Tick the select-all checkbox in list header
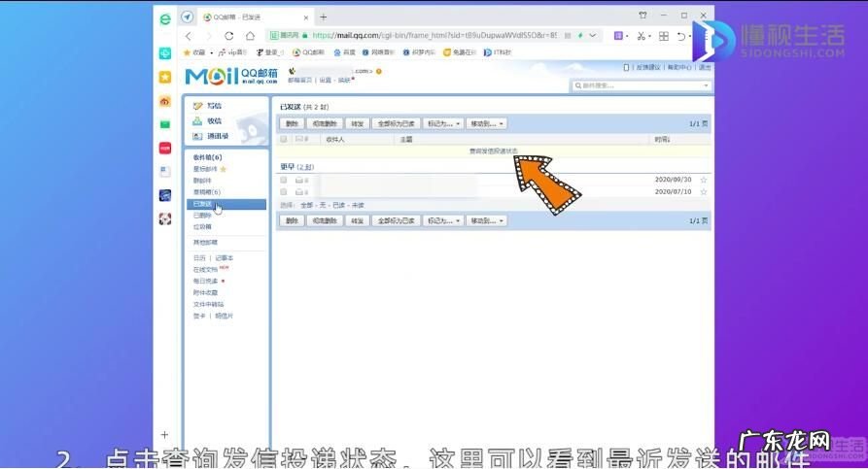 (x=284, y=140)
